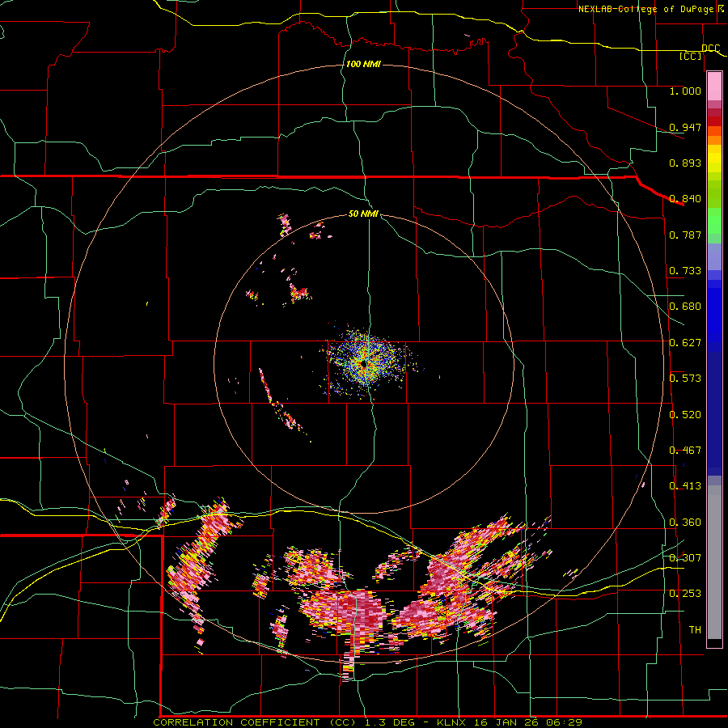Select the 0.573 legend value
This screenshot has height=728, width=728.
(x=685, y=379)
